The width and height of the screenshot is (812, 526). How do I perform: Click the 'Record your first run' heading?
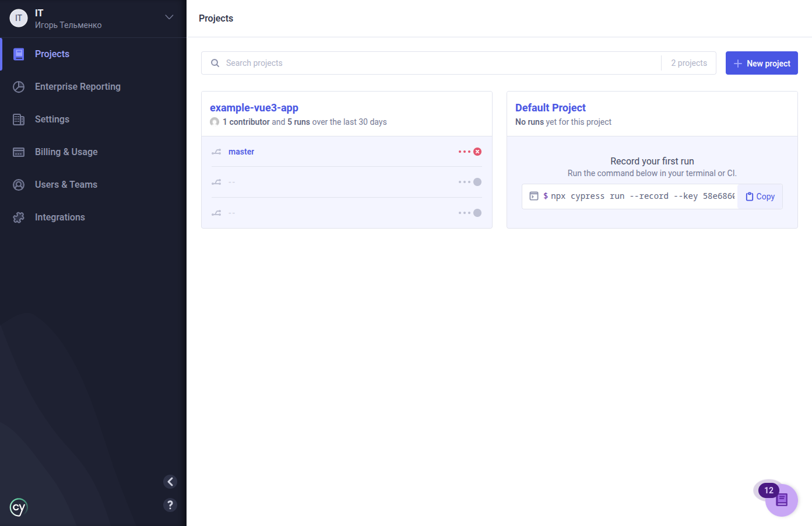pos(652,161)
